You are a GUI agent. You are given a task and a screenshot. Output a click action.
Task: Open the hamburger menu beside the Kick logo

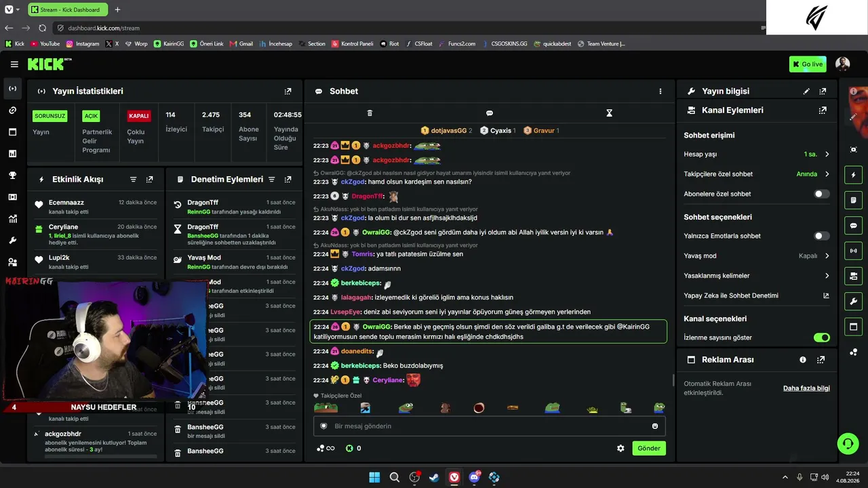click(14, 64)
